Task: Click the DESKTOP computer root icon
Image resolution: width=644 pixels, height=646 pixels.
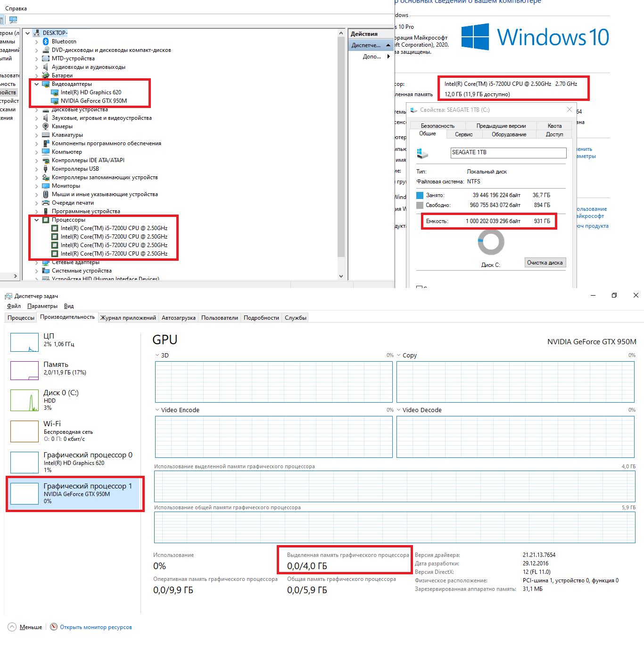Action: coord(37,33)
